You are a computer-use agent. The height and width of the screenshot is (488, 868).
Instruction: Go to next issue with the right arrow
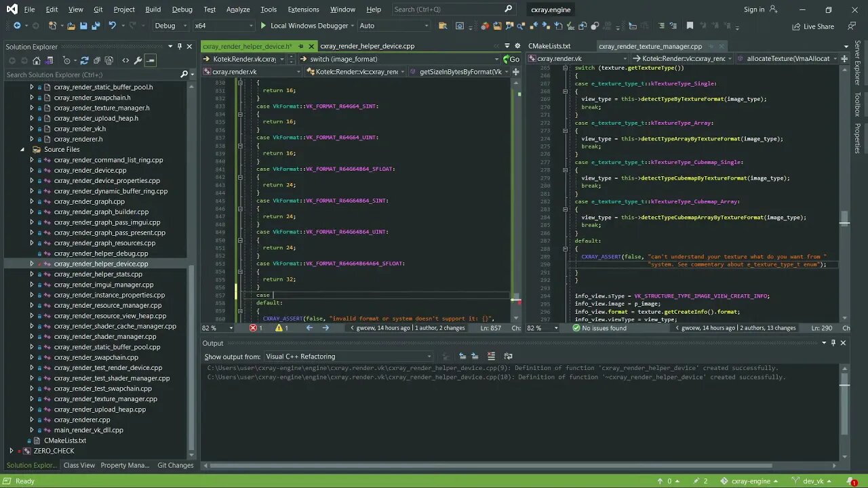(325, 328)
